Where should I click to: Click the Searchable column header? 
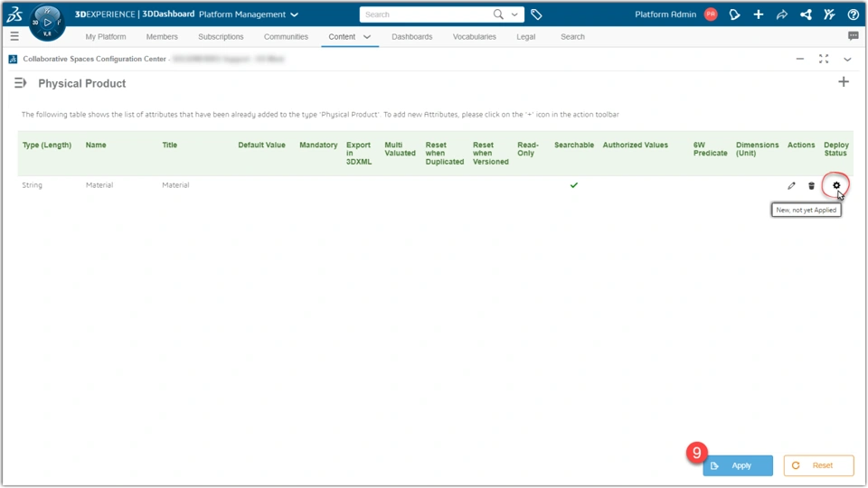tap(574, 145)
